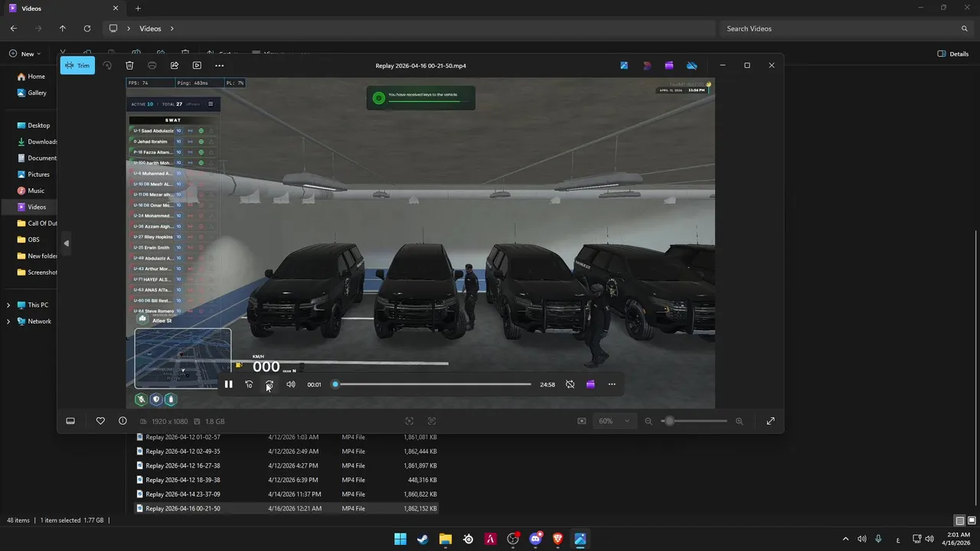
Task: Expand the This PC tree node
Action: [8, 305]
